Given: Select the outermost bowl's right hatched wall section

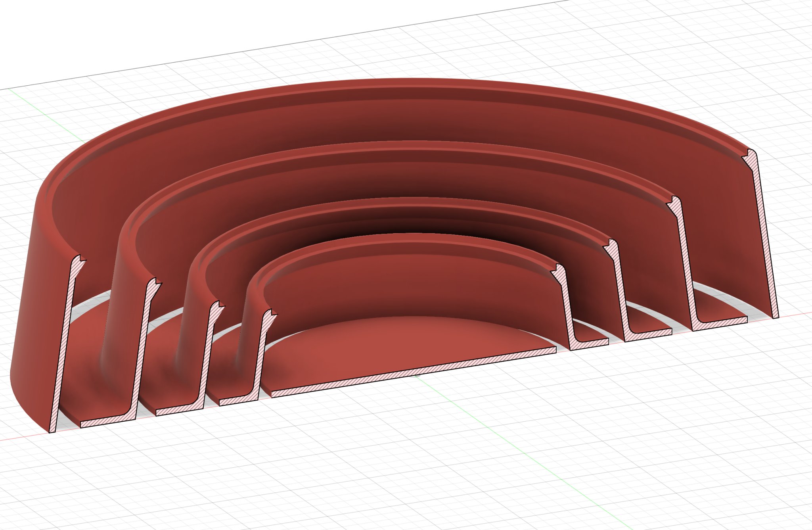Looking at the screenshot, I should pyautogui.click(x=764, y=238).
